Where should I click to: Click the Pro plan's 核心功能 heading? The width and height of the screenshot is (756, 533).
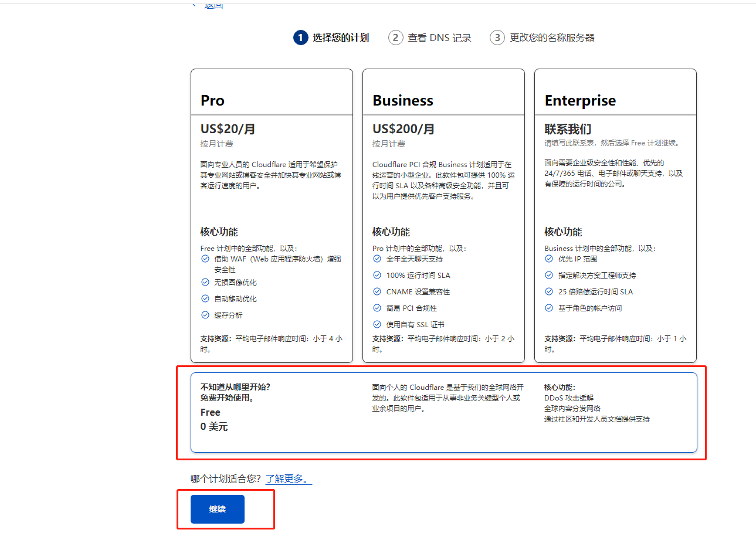pos(219,232)
